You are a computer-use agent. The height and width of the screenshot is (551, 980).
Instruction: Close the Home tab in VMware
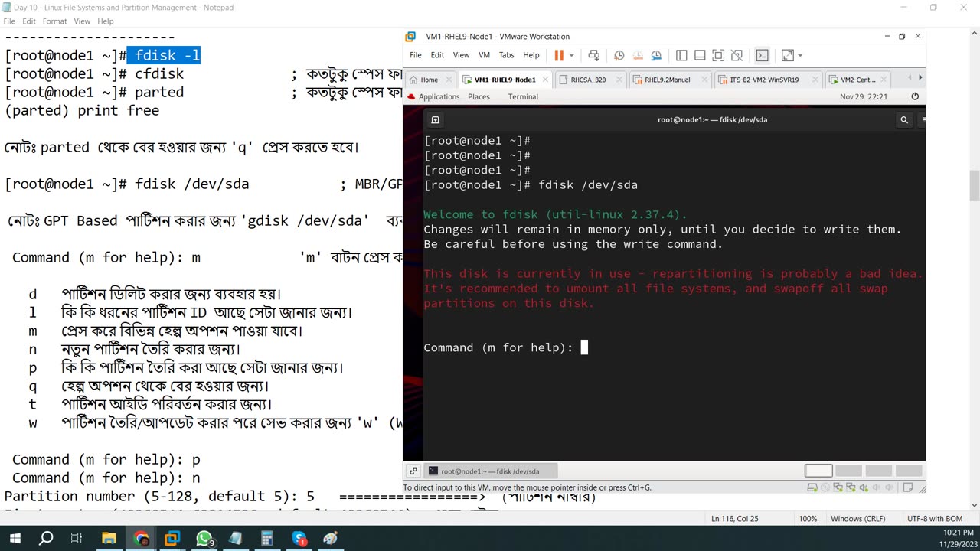pos(449,79)
